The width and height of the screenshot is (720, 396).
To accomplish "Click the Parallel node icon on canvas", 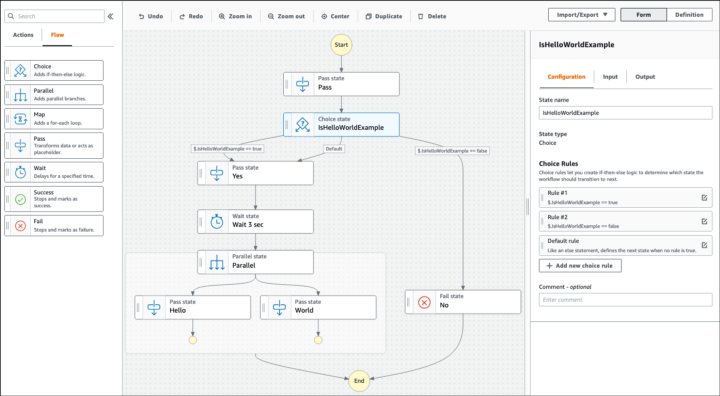I will tap(216, 262).
